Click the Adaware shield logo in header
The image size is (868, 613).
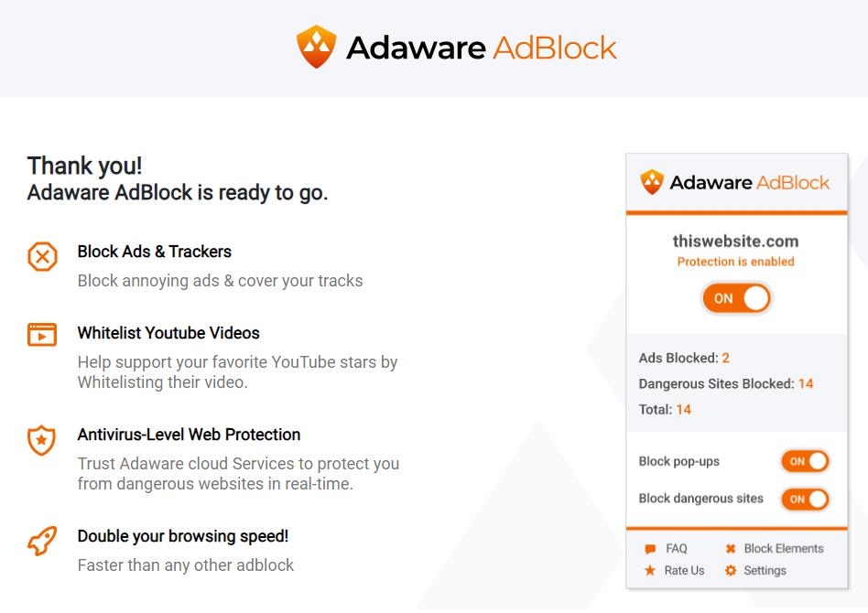tap(316, 47)
